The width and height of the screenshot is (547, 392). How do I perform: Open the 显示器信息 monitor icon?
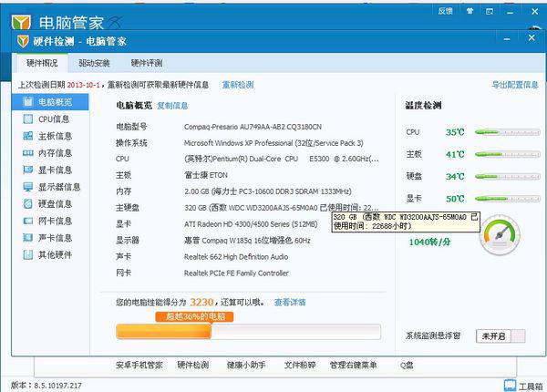pyautogui.click(x=28, y=187)
